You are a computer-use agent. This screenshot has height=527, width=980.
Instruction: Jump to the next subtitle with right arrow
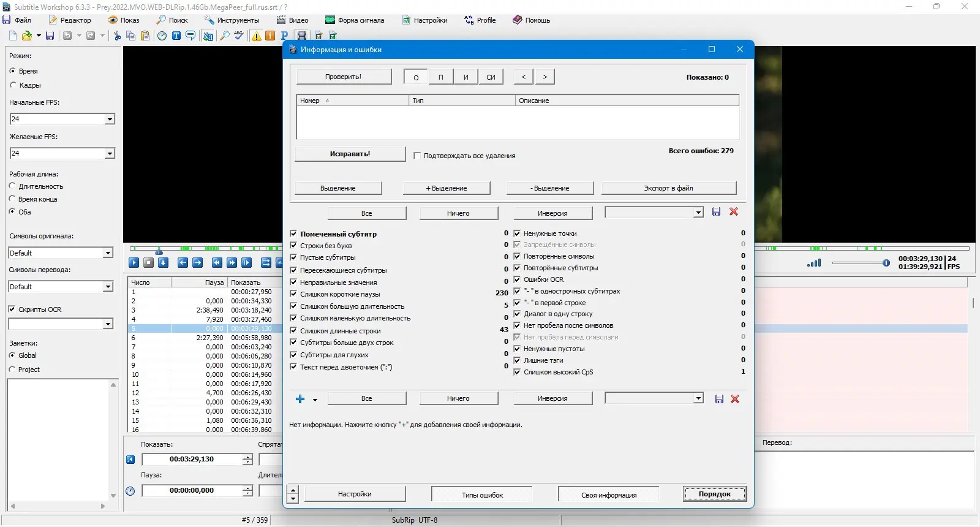(x=197, y=262)
